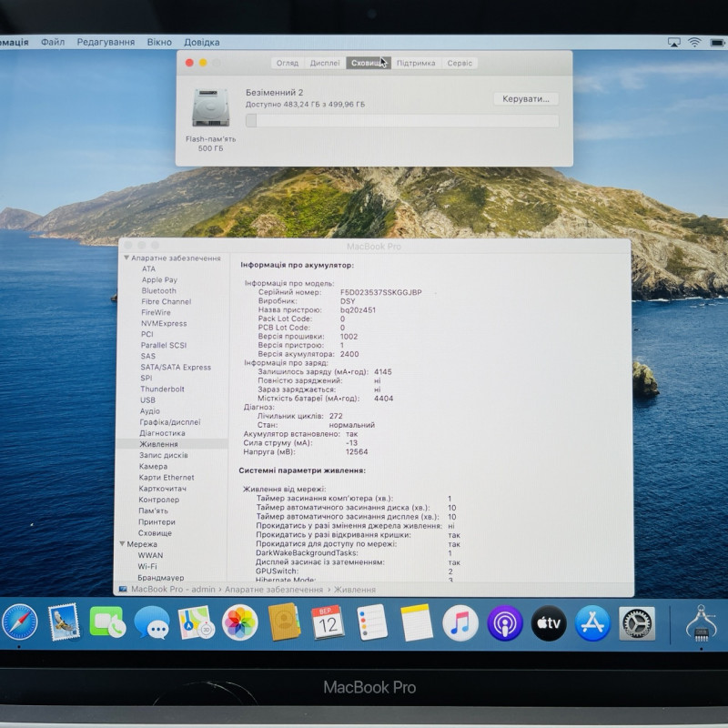
Task: Switch to the Підтримка tab
Action: tap(416, 63)
